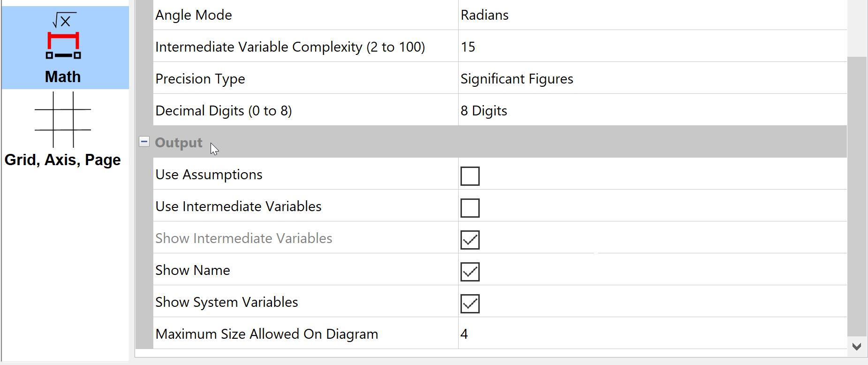The image size is (868, 365).
Task: Disable the Show Name checkbox
Action: (x=470, y=272)
